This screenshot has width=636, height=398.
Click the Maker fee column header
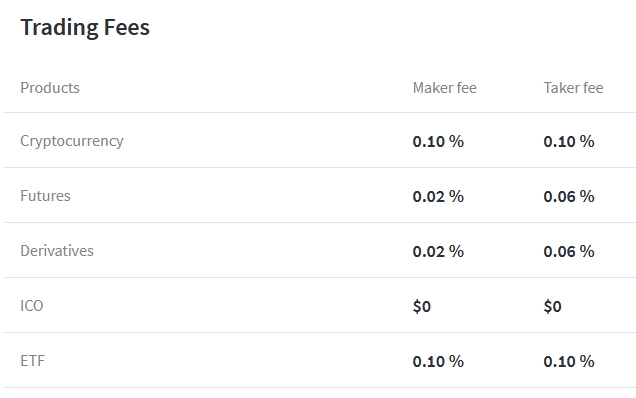(445, 88)
